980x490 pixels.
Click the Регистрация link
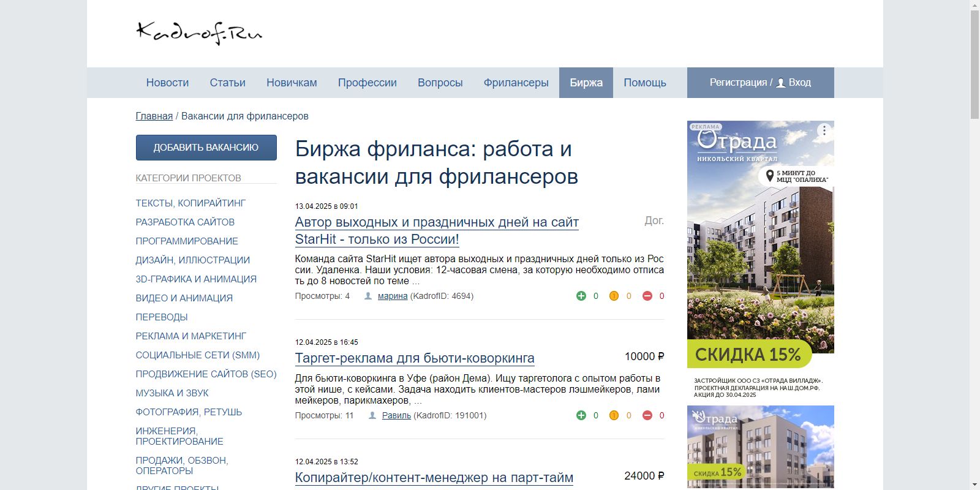(738, 83)
